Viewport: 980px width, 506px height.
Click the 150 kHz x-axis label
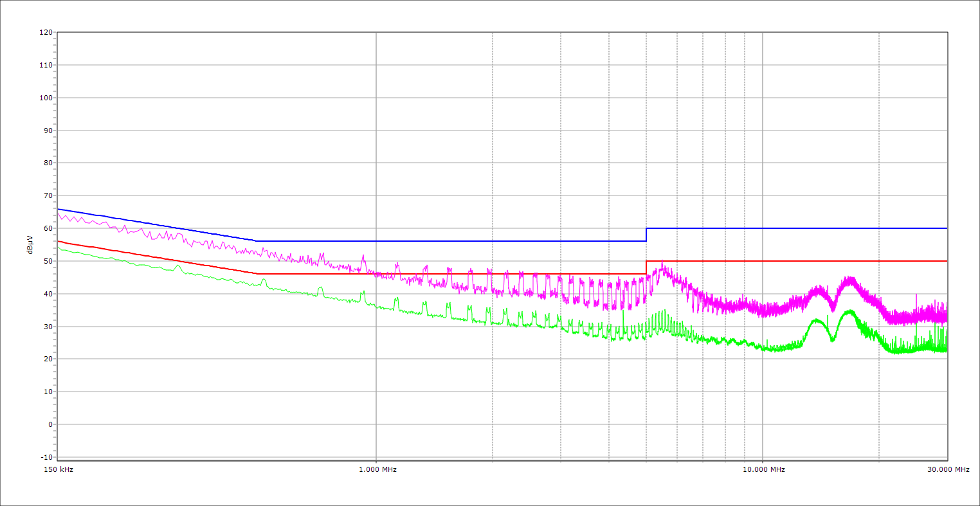tap(60, 469)
